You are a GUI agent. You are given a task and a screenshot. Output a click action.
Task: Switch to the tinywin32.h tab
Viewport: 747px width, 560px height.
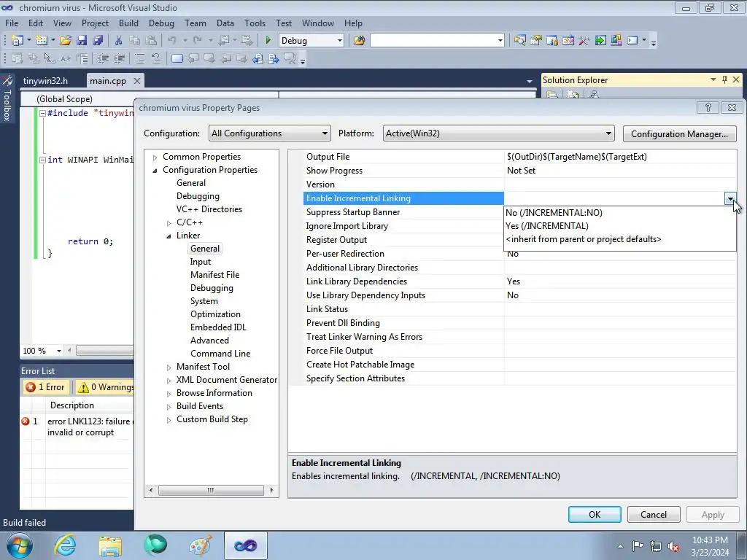click(46, 80)
